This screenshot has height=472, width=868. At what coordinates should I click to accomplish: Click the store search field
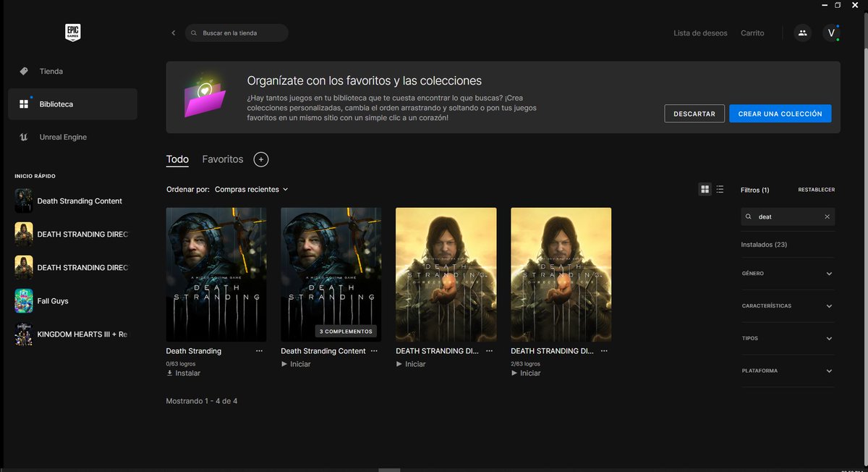(237, 33)
